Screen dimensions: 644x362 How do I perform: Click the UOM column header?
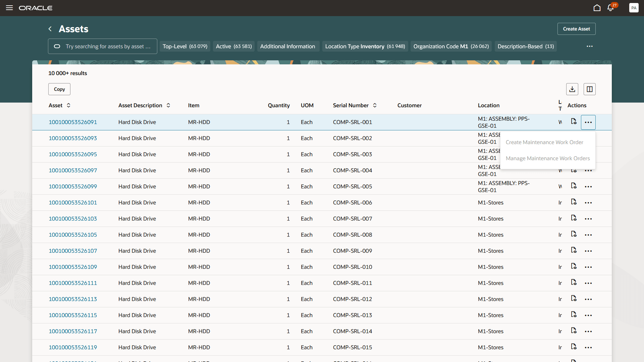[307, 105]
